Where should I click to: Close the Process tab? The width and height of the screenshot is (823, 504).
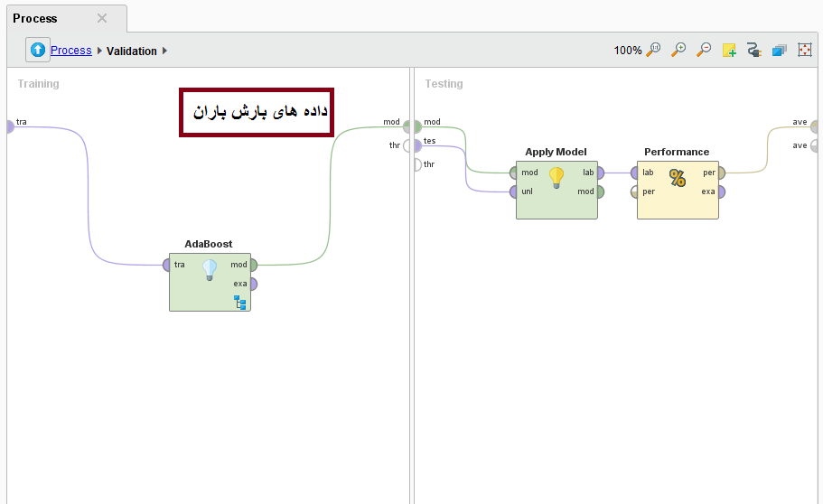click(x=102, y=18)
